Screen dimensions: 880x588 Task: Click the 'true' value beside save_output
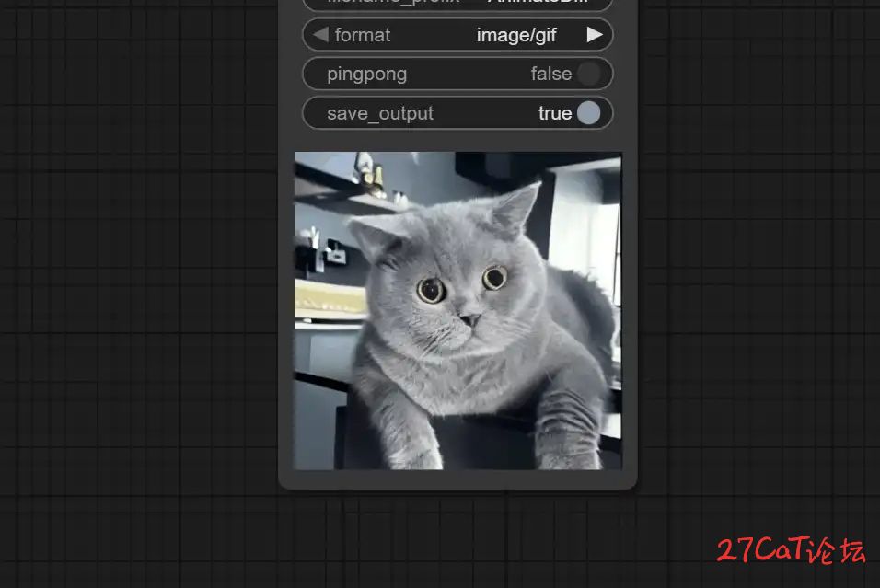(x=555, y=113)
